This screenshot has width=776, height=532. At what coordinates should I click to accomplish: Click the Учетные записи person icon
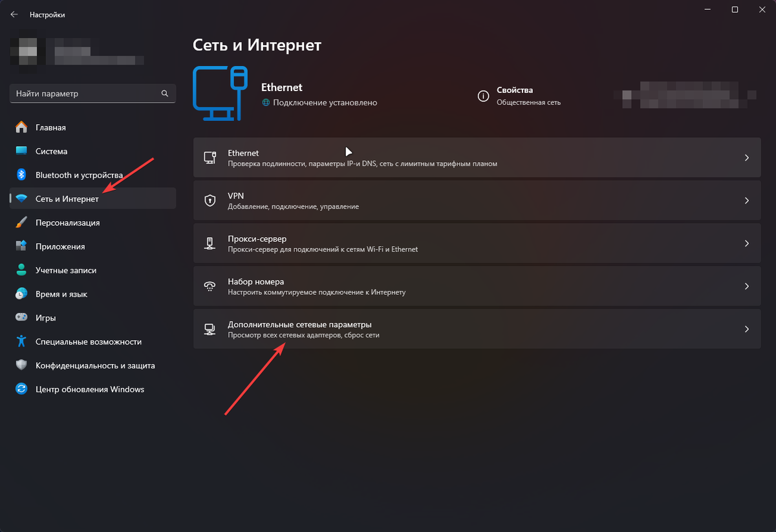point(22,270)
